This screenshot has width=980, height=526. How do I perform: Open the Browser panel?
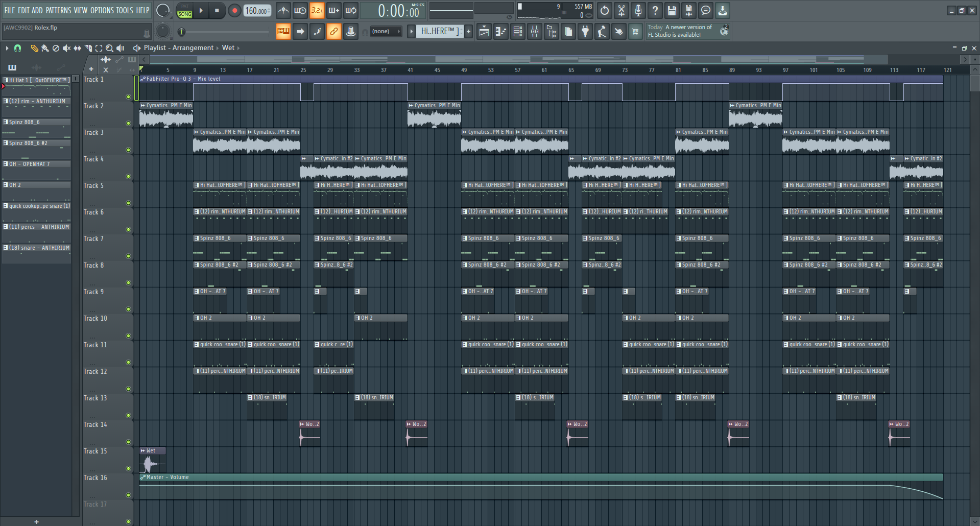click(x=552, y=32)
